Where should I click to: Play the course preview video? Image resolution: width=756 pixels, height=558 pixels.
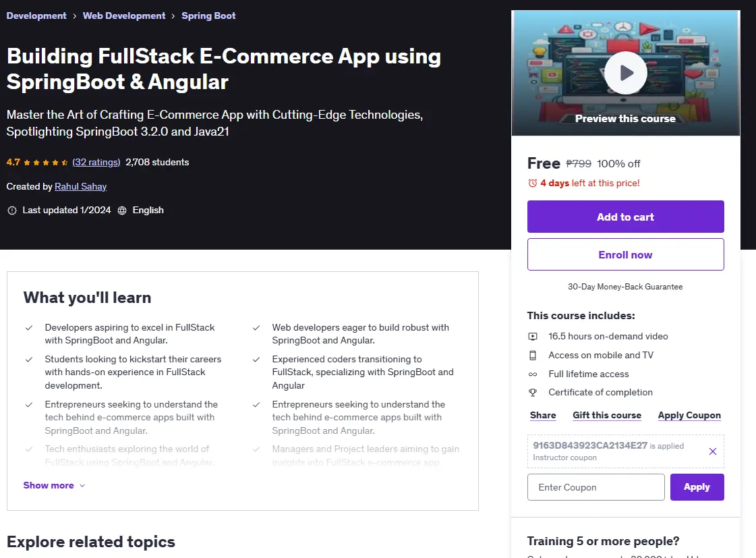coord(625,73)
